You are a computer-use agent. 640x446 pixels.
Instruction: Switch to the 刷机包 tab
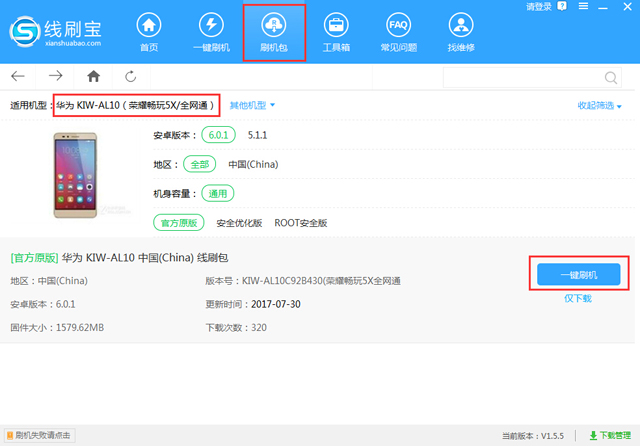point(274,32)
